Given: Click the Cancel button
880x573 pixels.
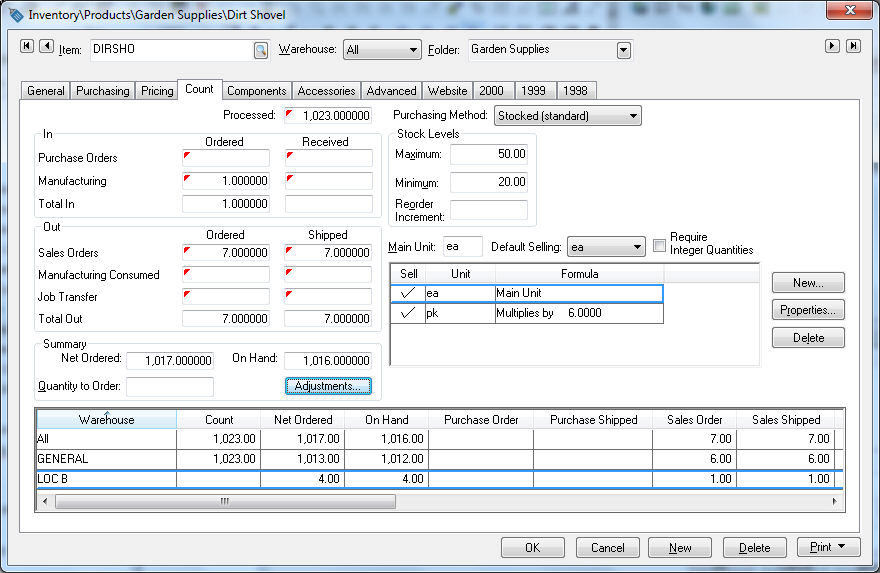Looking at the screenshot, I should point(608,547).
